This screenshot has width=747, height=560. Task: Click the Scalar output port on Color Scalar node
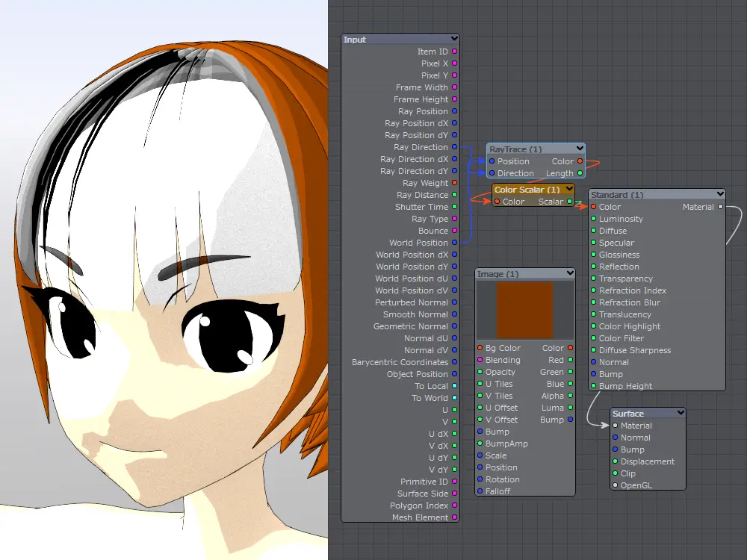[x=569, y=202]
